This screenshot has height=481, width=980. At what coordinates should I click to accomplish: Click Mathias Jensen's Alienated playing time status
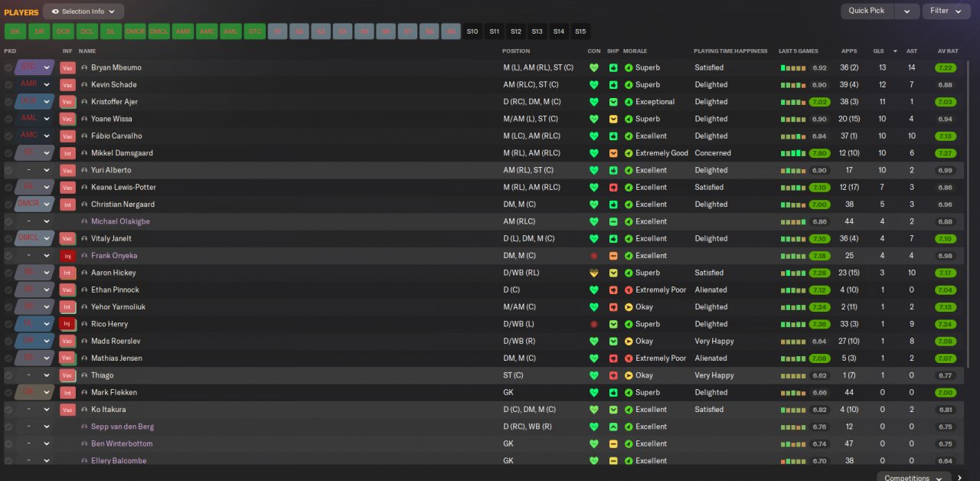[x=710, y=358]
